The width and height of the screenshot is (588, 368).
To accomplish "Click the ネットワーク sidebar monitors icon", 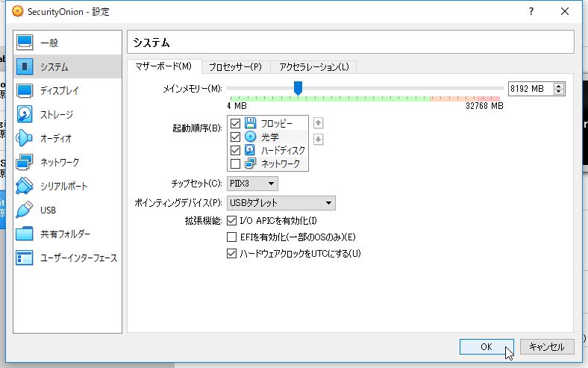I will [x=25, y=162].
